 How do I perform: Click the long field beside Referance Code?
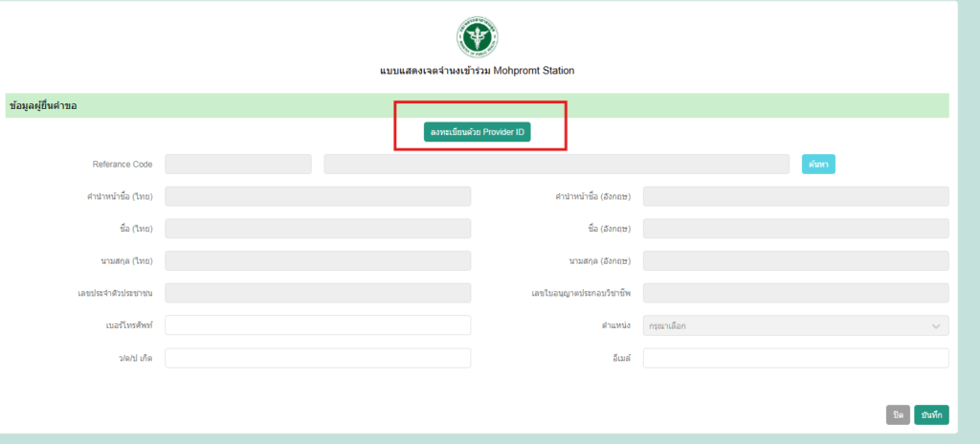[556, 165]
